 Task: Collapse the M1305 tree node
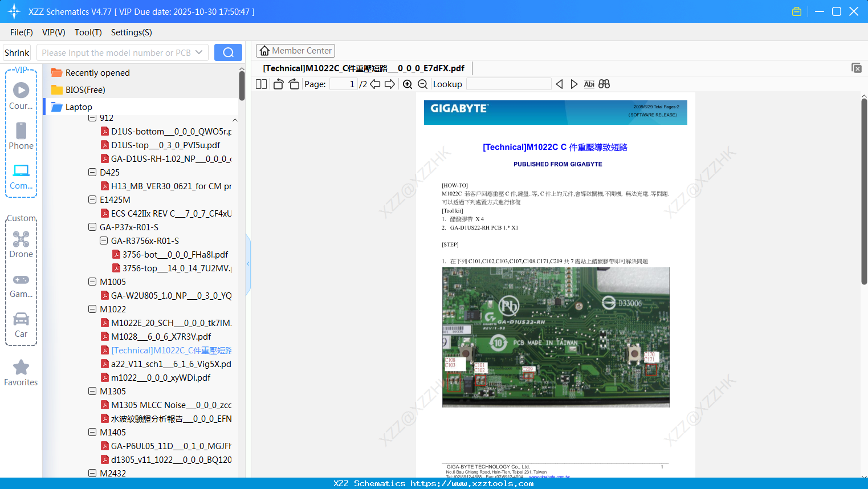click(92, 391)
